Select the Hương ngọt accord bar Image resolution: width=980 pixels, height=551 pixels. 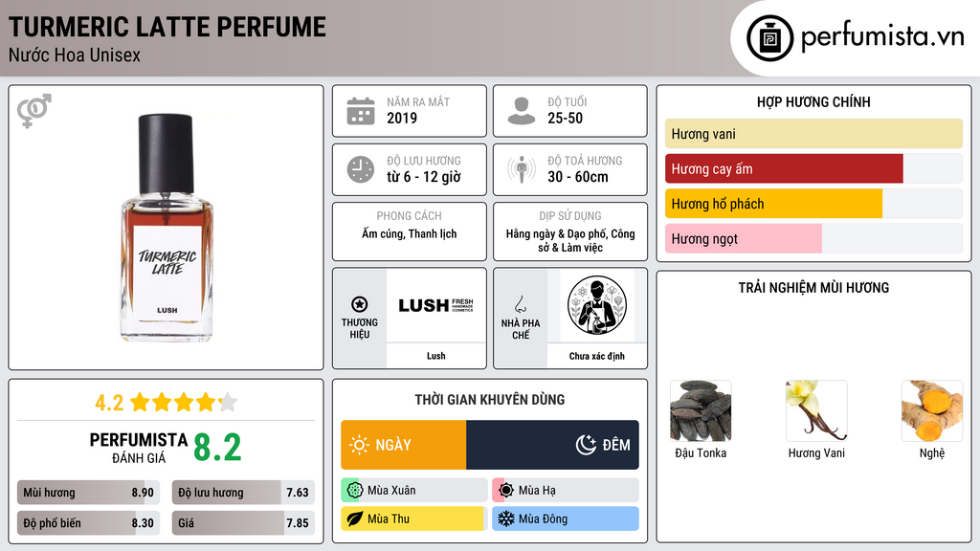[x=813, y=238]
